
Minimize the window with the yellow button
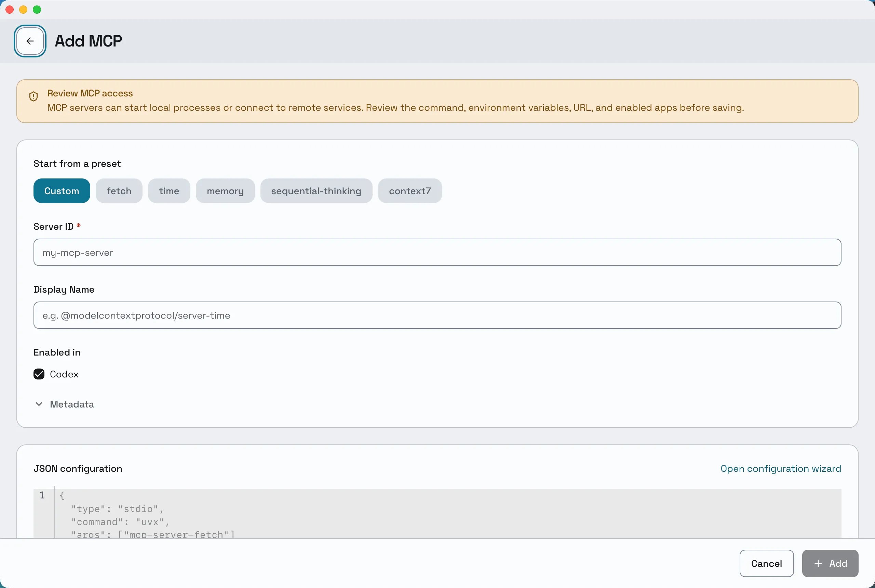[23, 10]
